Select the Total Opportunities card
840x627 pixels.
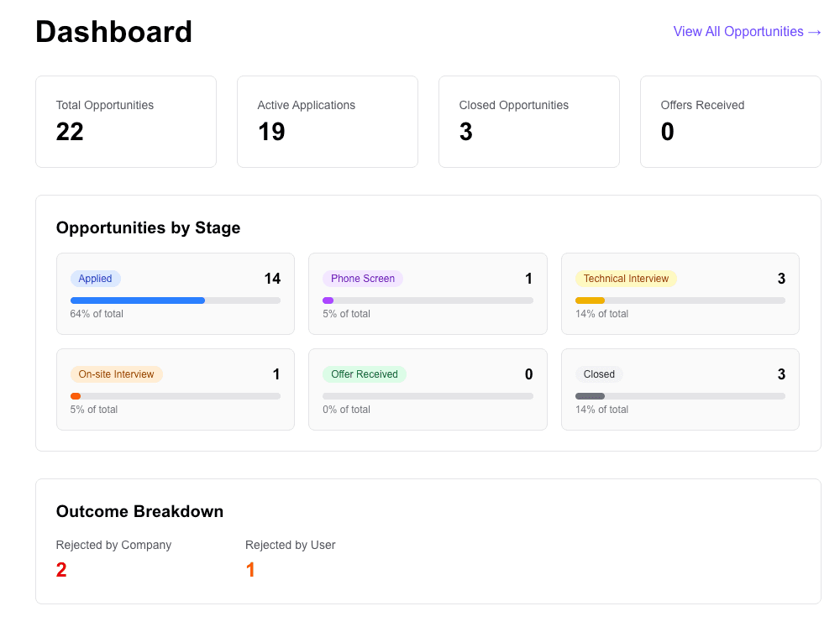tap(125, 121)
